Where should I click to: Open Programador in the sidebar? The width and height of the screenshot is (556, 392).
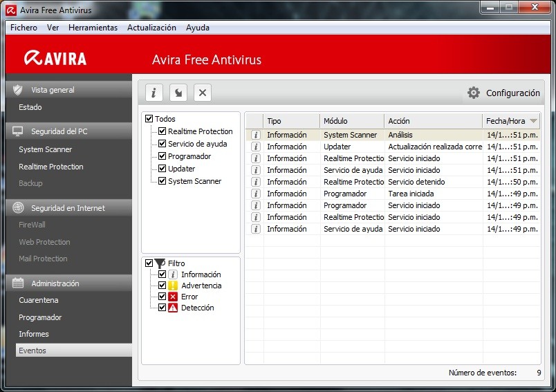coord(40,317)
